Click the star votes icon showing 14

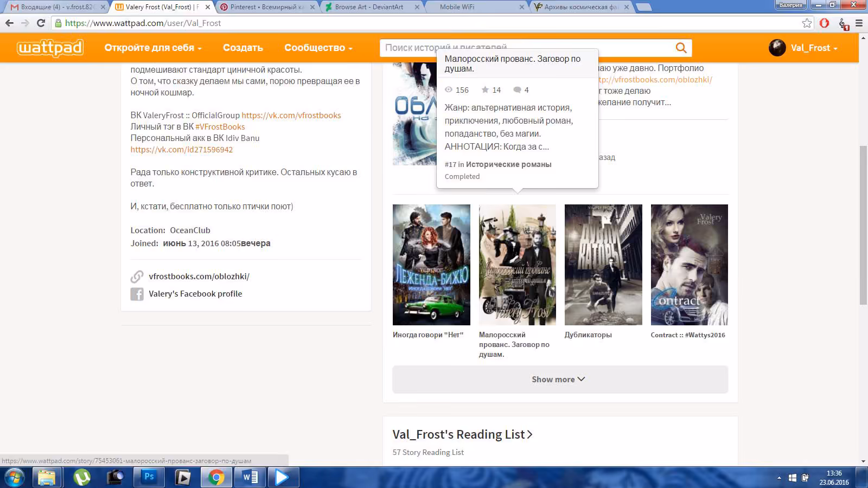[x=485, y=90]
